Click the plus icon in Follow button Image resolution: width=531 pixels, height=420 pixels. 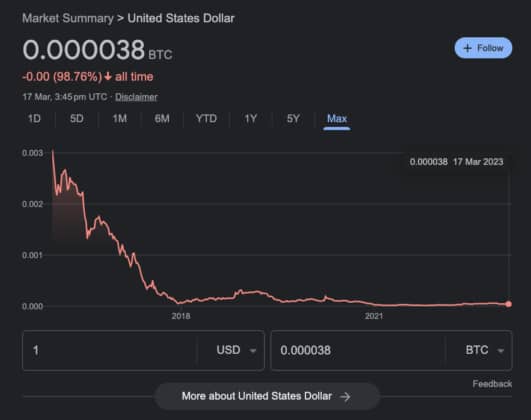467,48
